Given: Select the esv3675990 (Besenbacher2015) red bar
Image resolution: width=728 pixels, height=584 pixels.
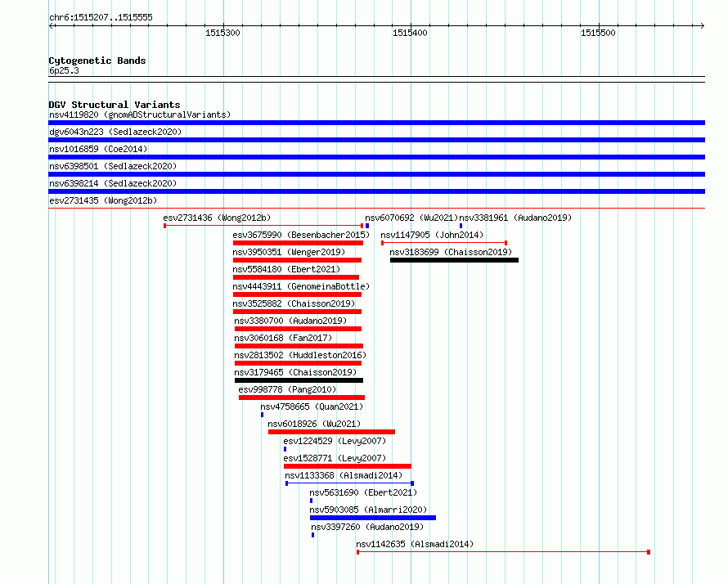Looking at the screenshot, I should 298,243.
